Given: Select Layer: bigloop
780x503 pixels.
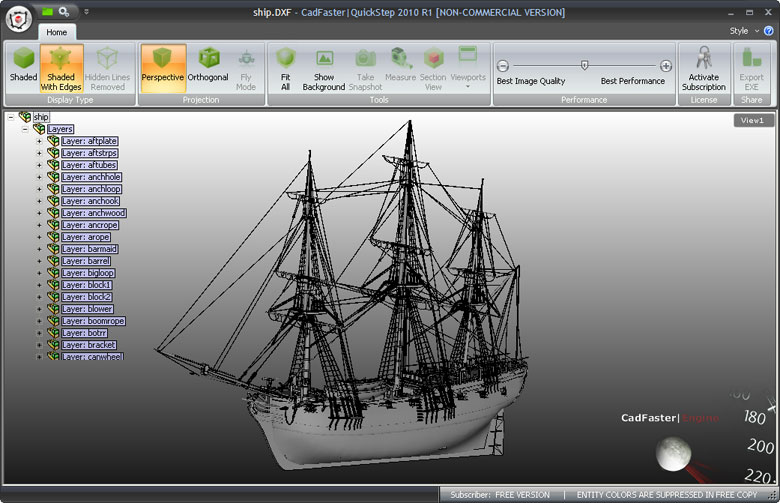Looking at the screenshot, I should pos(88,273).
